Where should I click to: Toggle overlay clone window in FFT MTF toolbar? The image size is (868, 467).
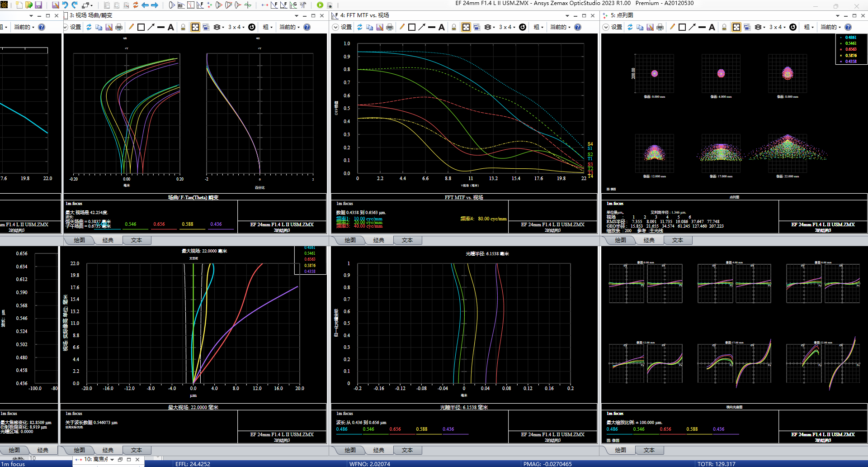477,27
